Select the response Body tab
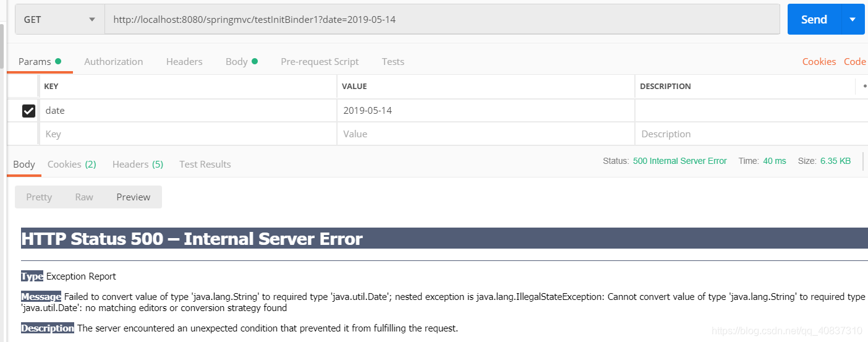The width and height of the screenshot is (868, 342). (24, 164)
